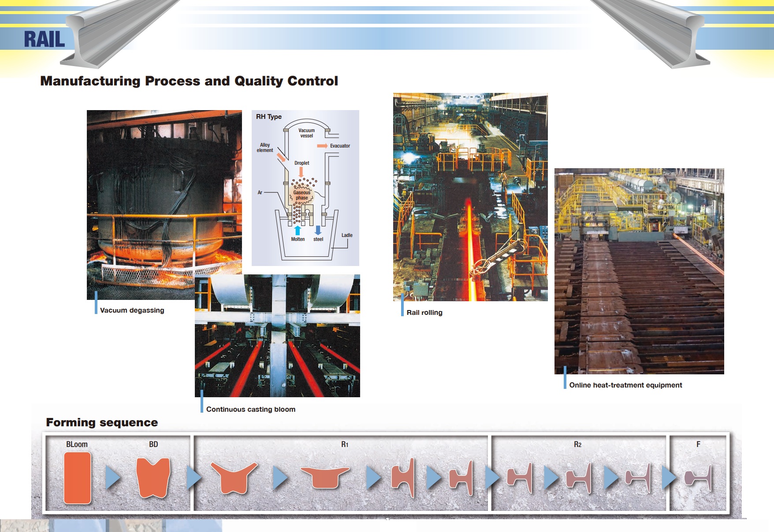Select the top-left rail illustration

pyautogui.click(x=119, y=33)
